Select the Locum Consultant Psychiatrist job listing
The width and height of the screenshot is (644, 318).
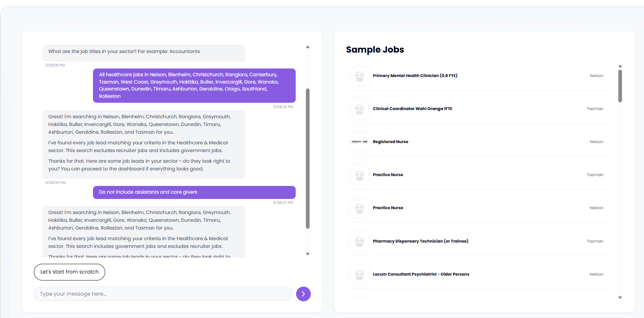[421, 274]
